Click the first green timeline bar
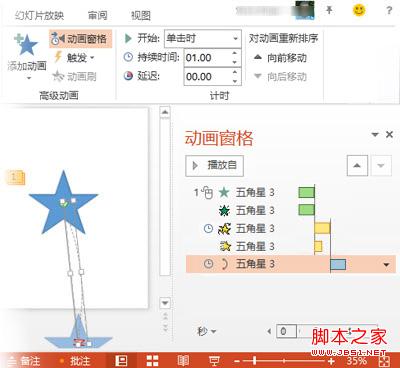 (x=306, y=192)
